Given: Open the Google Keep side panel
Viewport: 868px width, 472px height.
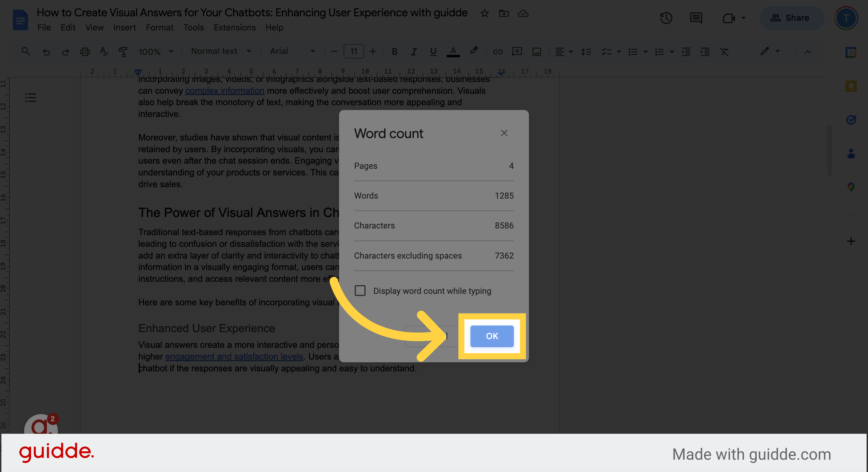Looking at the screenshot, I should [x=851, y=86].
